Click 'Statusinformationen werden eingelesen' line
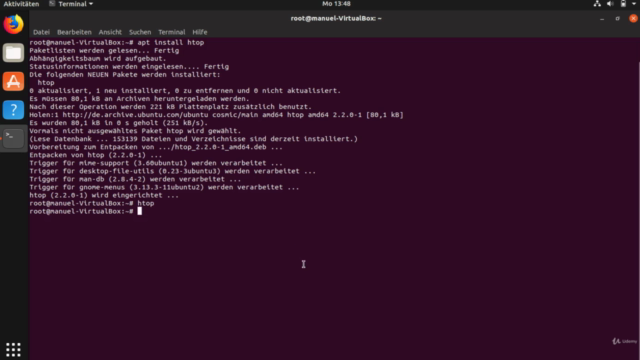The width and height of the screenshot is (640, 360). pos(129,67)
